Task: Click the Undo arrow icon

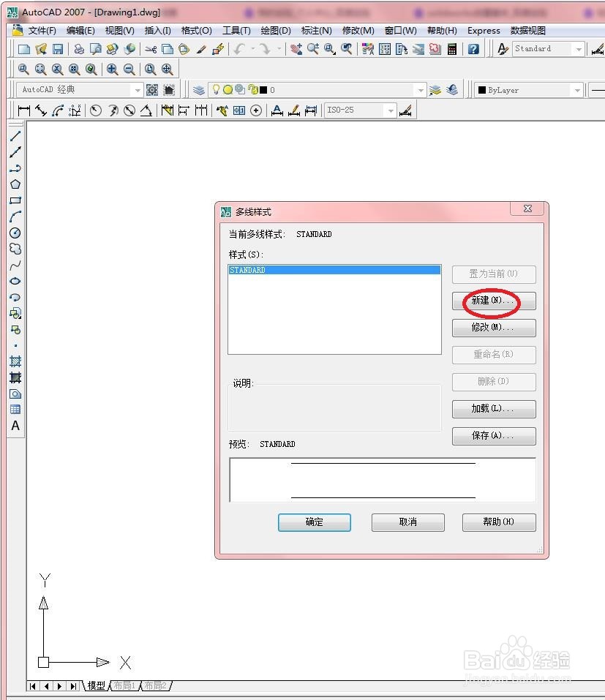Action: tap(240, 49)
